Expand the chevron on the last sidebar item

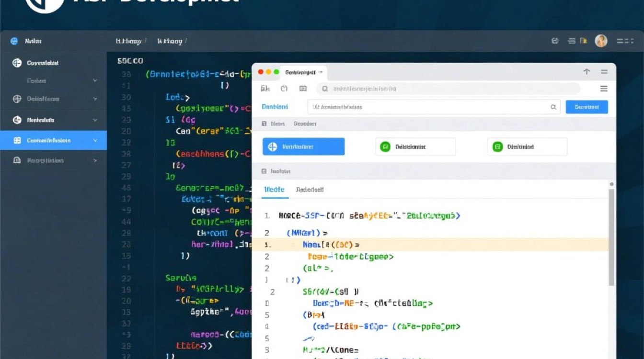(x=95, y=161)
